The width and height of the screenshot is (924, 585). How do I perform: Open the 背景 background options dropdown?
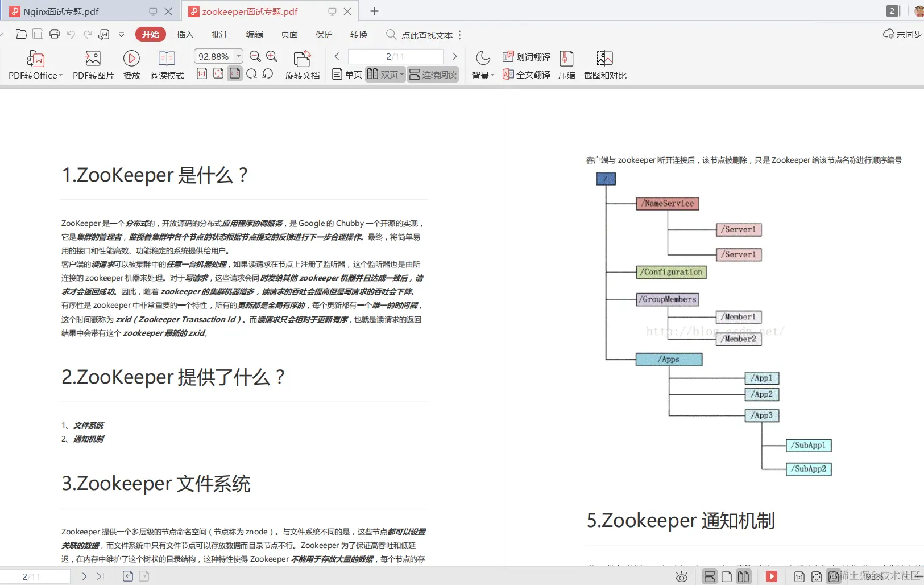coord(482,75)
